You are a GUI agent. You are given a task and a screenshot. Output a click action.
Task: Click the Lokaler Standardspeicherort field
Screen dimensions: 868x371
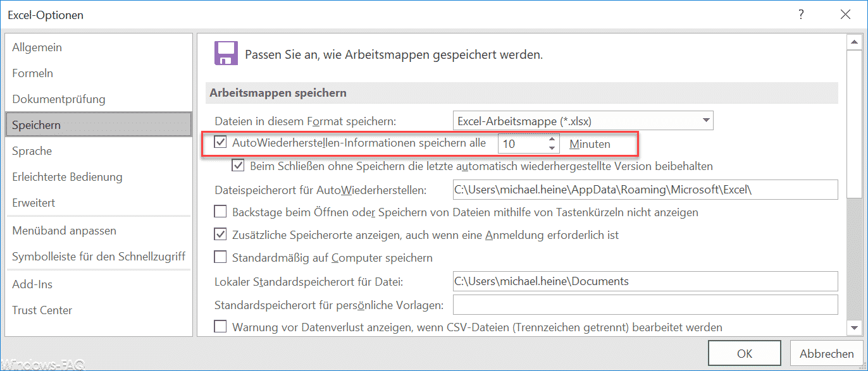click(x=645, y=281)
